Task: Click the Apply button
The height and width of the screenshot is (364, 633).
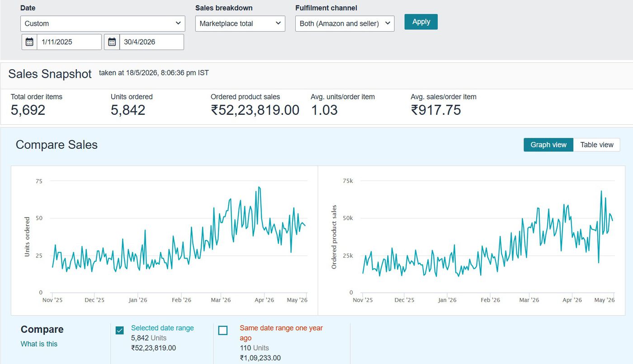Action: (x=421, y=22)
